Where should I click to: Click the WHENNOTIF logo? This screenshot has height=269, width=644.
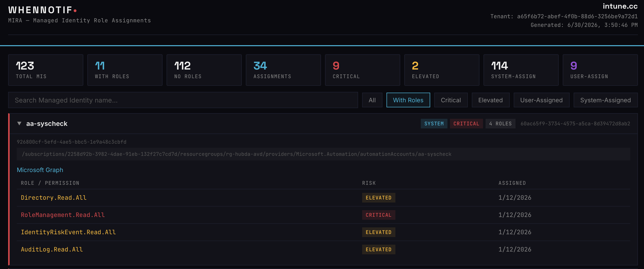pos(42,10)
